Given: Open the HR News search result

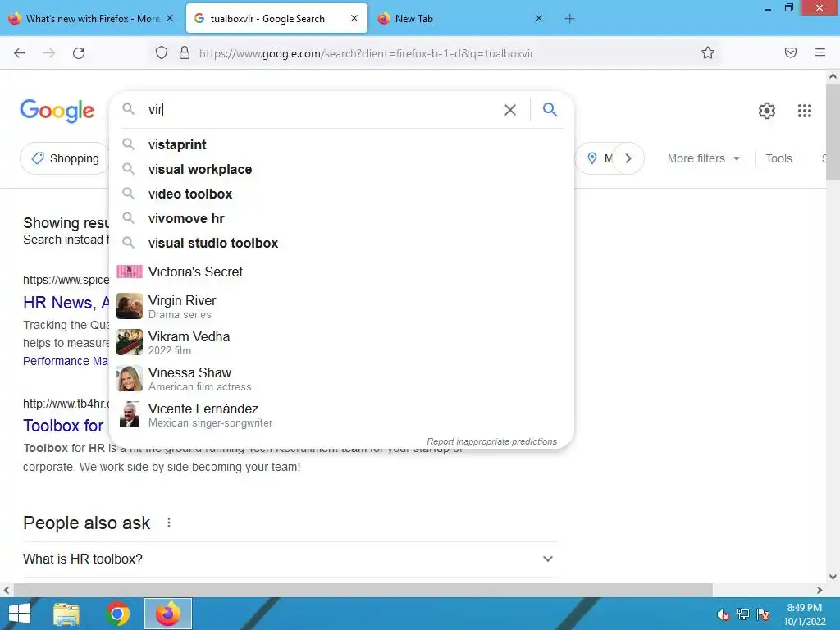Looking at the screenshot, I should 66,303.
